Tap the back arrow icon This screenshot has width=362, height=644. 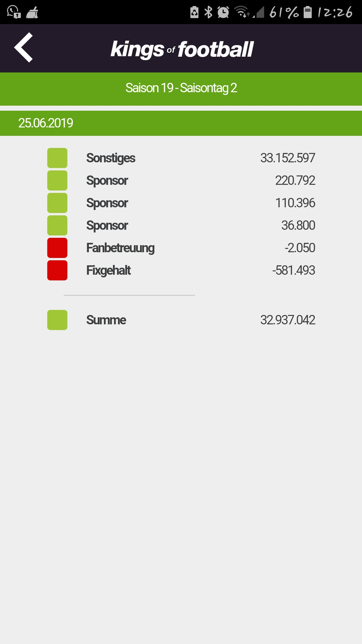pyautogui.click(x=23, y=47)
